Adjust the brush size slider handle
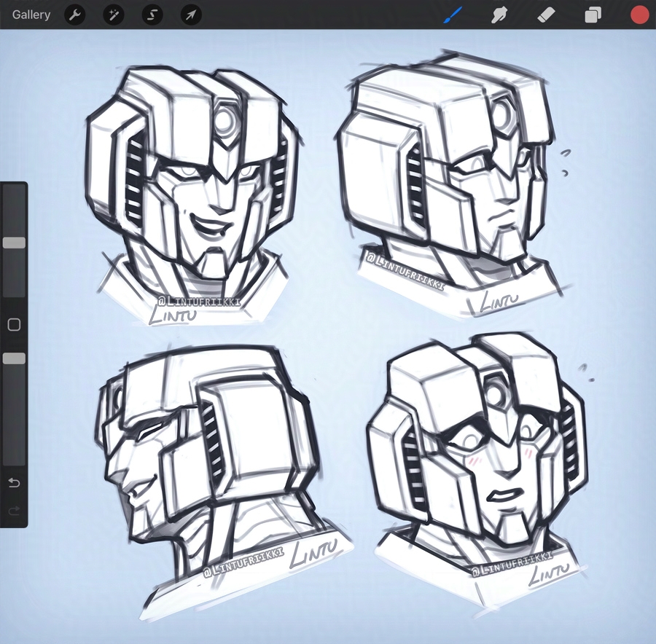This screenshot has height=644, width=656. [x=15, y=243]
